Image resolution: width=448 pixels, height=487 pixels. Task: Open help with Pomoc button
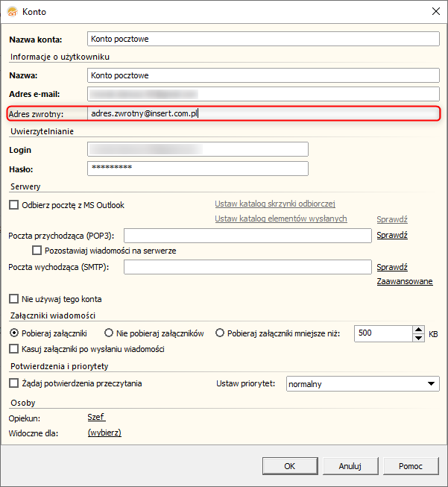click(411, 466)
